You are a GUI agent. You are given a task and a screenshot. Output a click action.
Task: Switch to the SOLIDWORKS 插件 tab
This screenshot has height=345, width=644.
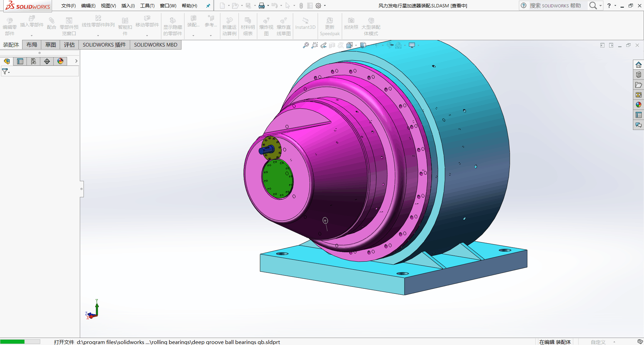(x=104, y=45)
